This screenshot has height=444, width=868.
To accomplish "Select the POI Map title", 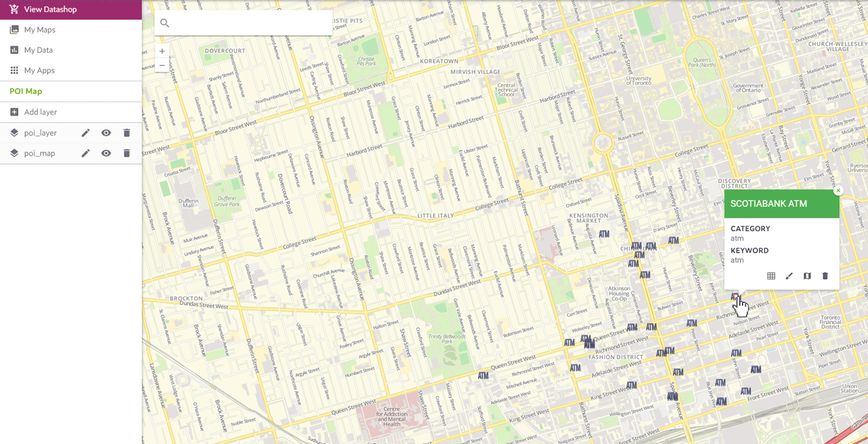I will click(26, 92).
